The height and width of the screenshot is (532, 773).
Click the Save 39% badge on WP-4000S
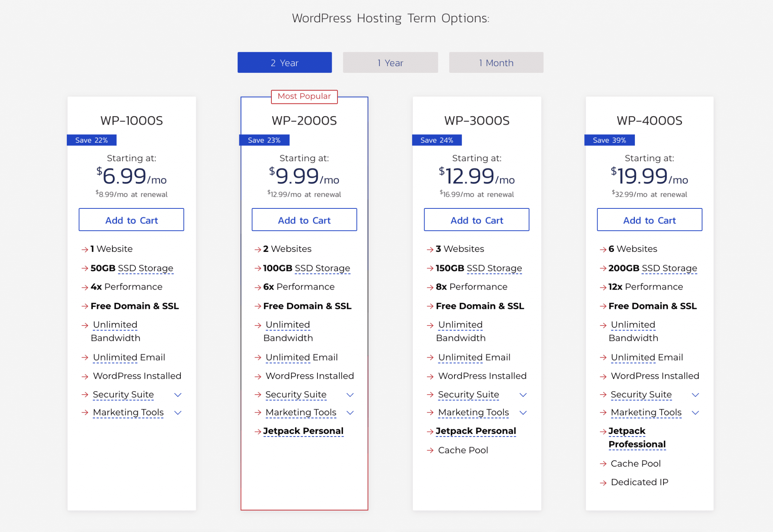609,140
